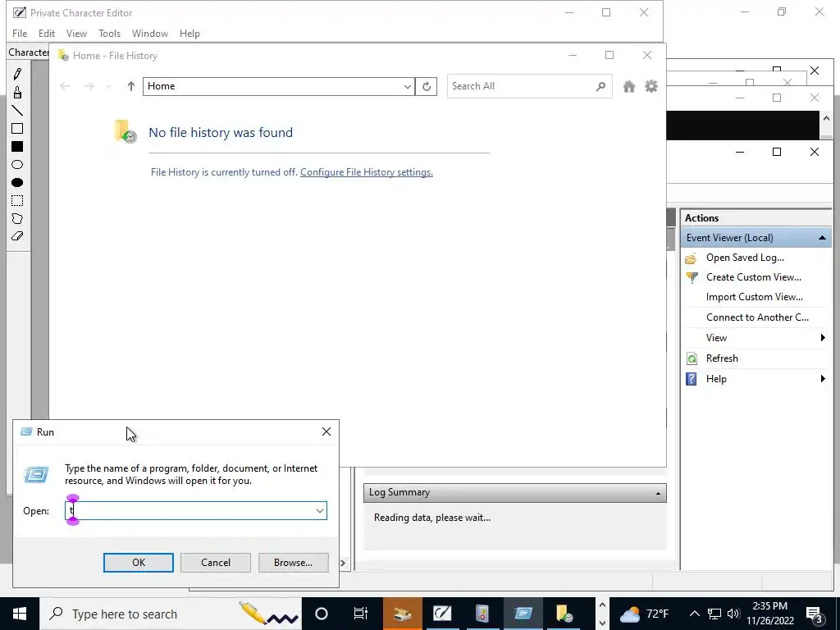Select the Hollow Rectangle tool
The width and height of the screenshot is (840, 630).
(x=17, y=129)
